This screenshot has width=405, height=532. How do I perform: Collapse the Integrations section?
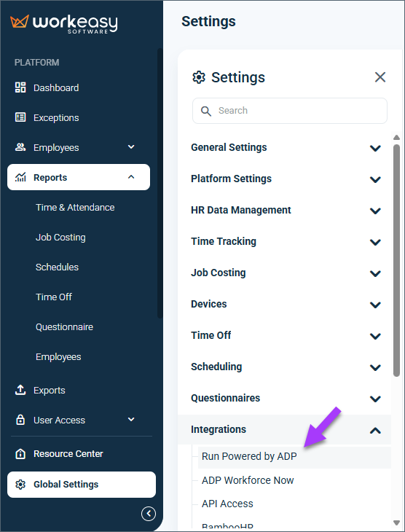coord(375,431)
